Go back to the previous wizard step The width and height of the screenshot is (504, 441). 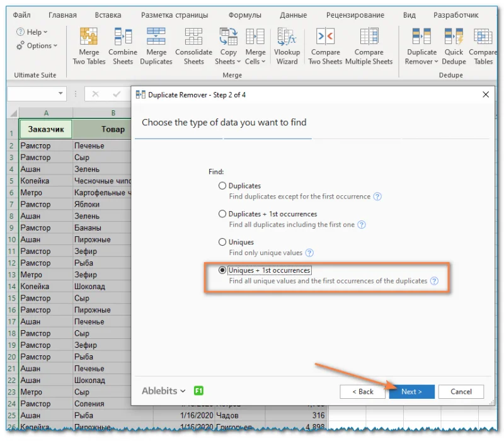tap(362, 391)
